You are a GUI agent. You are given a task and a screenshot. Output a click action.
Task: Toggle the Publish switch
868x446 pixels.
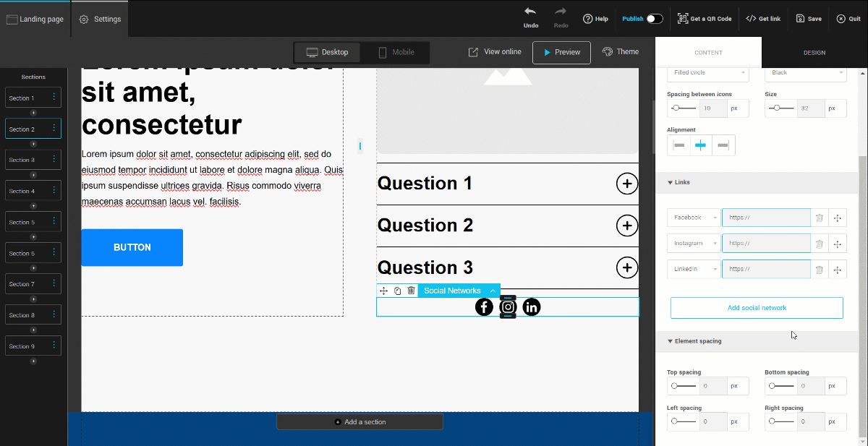[654, 19]
